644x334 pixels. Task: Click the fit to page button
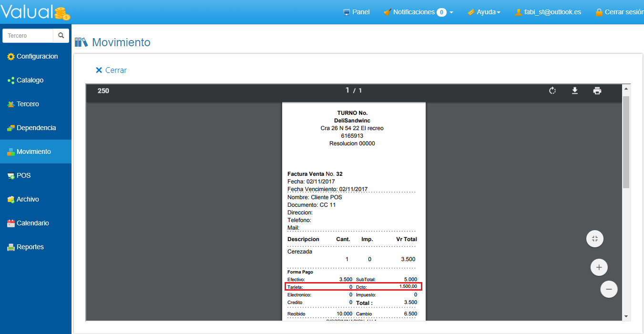pos(594,239)
